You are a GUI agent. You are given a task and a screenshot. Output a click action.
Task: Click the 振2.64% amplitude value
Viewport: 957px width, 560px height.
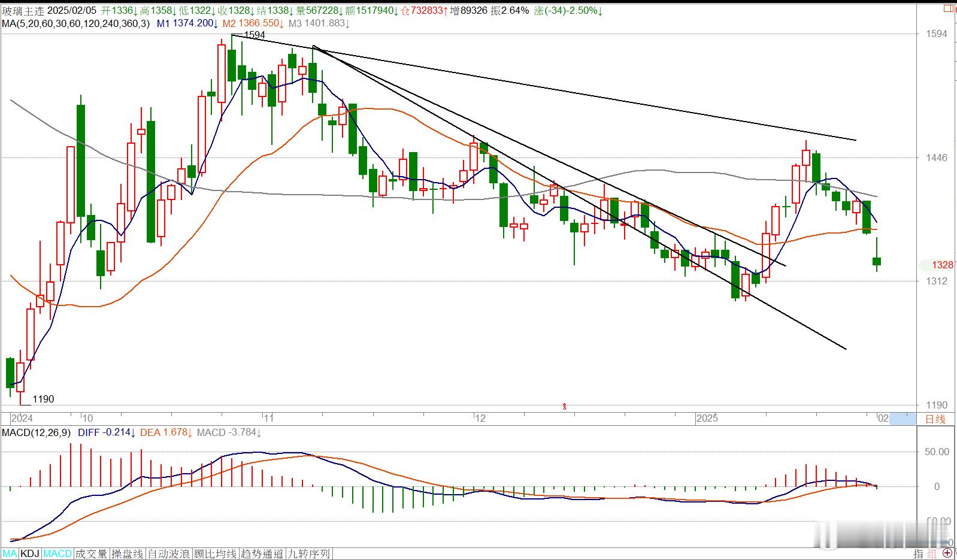(510, 11)
